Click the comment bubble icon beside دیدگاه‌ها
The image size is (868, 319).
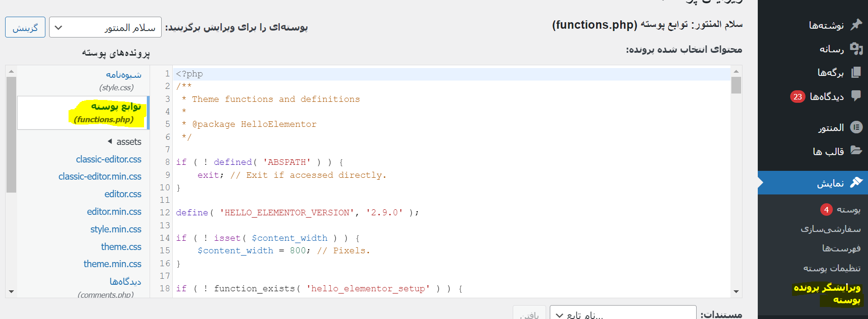click(856, 96)
